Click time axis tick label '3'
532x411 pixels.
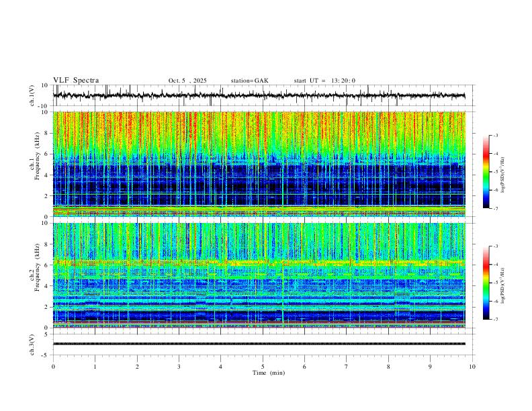179,367
